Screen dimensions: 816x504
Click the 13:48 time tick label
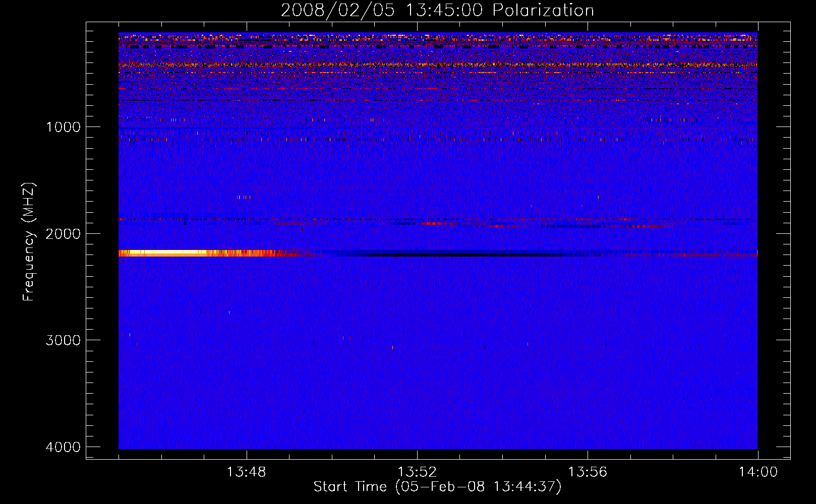[x=246, y=472]
